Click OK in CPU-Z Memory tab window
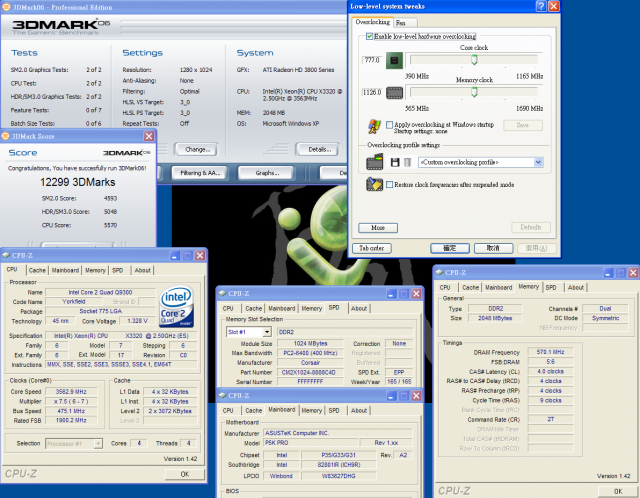Image resolution: width=640 pixels, height=498 pixels. (618, 491)
